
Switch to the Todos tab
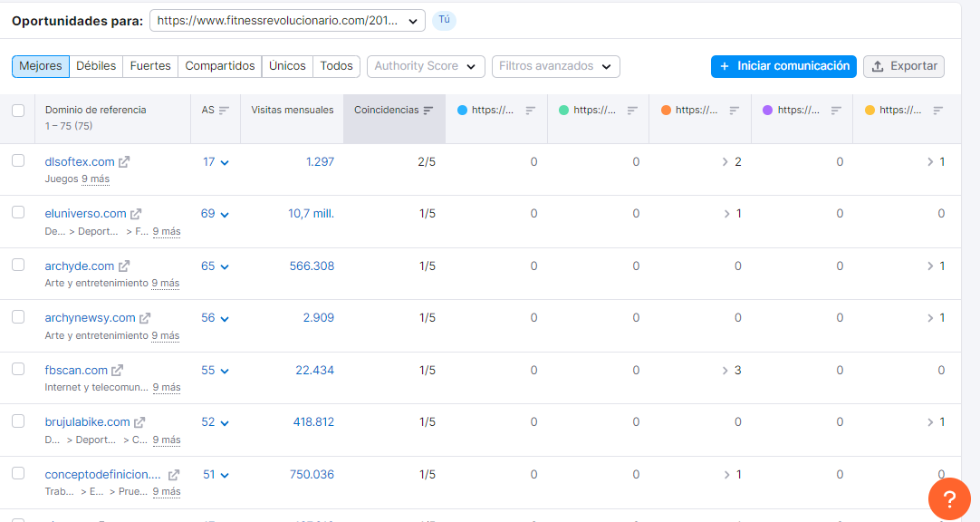[337, 66]
